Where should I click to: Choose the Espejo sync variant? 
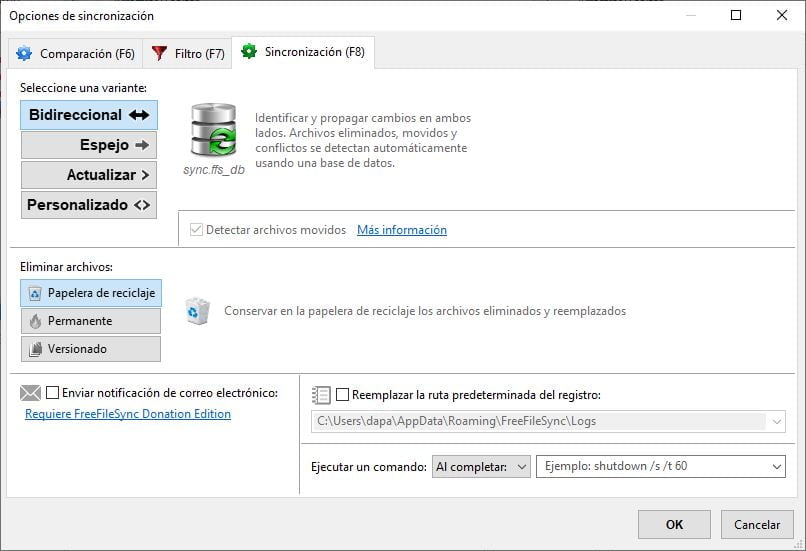[89, 145]
